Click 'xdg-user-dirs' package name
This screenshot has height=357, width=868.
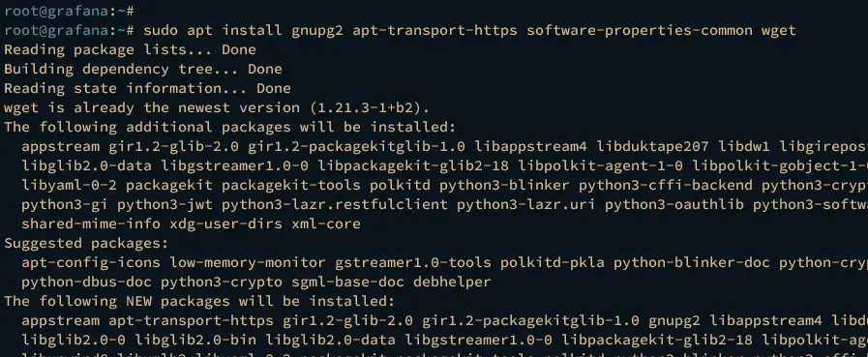[x=225, y=224]
